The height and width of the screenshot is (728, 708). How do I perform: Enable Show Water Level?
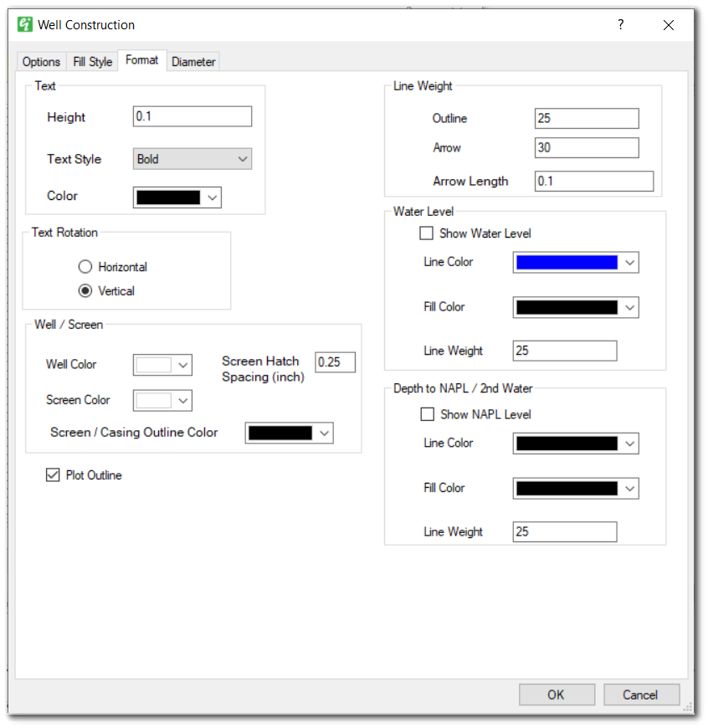tap(427, 233)
